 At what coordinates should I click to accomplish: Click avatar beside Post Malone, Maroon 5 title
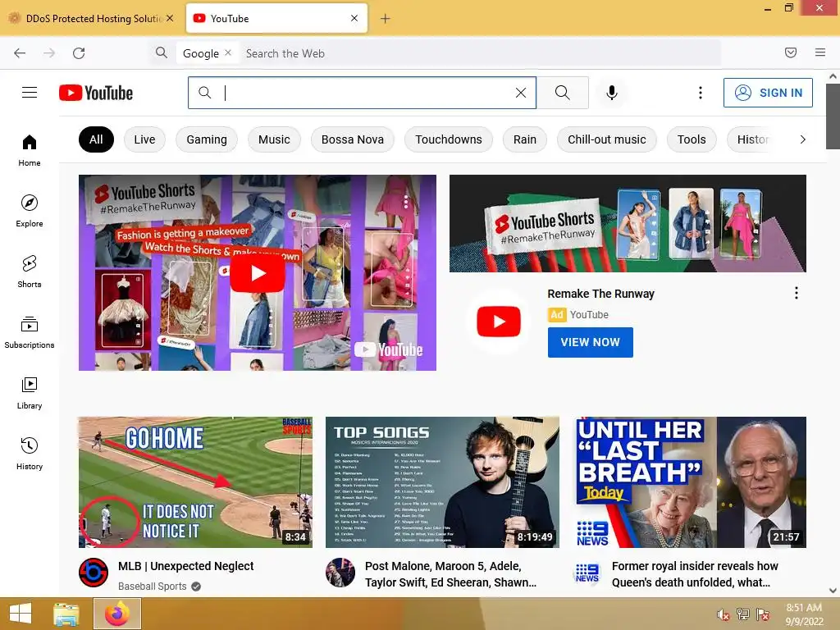(340, 573)
